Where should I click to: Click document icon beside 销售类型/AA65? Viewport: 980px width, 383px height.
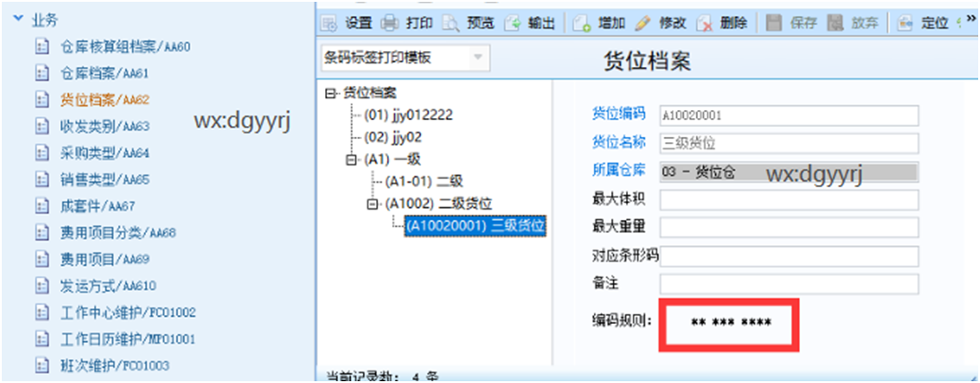point(42,179)
